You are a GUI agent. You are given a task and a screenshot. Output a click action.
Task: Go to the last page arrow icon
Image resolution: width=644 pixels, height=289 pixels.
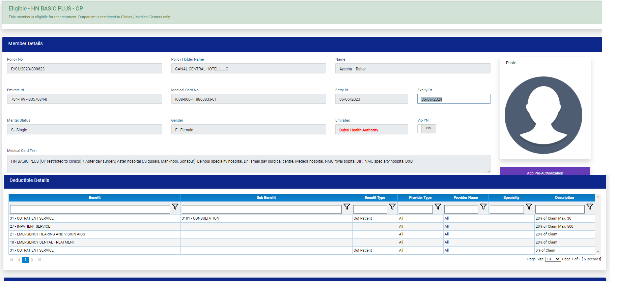point(39,260)
